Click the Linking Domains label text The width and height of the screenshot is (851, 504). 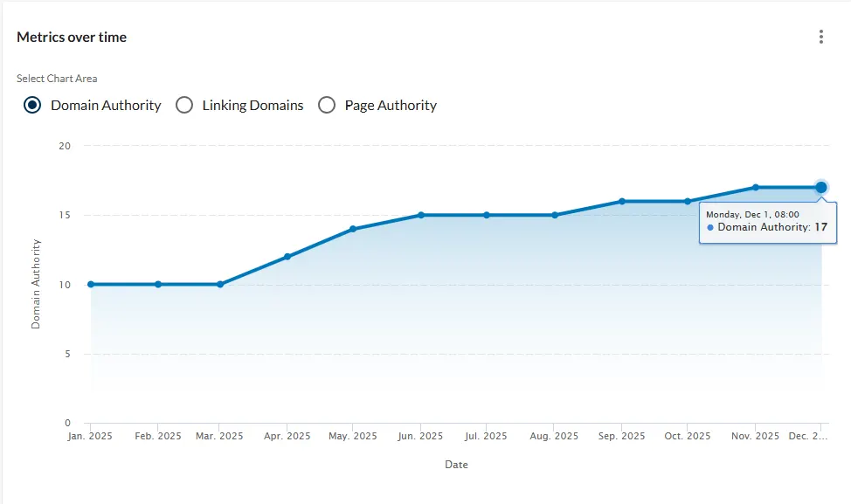[253, 105]
